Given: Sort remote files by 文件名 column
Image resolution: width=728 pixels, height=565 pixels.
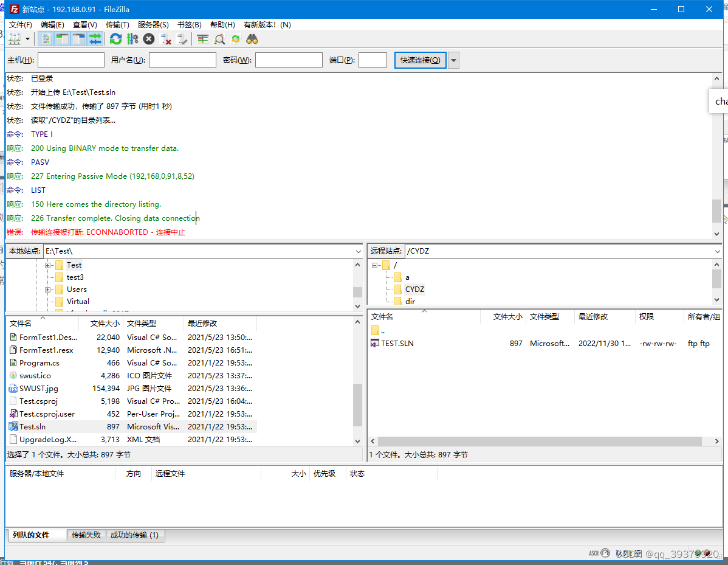Looking at the screenshot, I should [x=382, y=317].
